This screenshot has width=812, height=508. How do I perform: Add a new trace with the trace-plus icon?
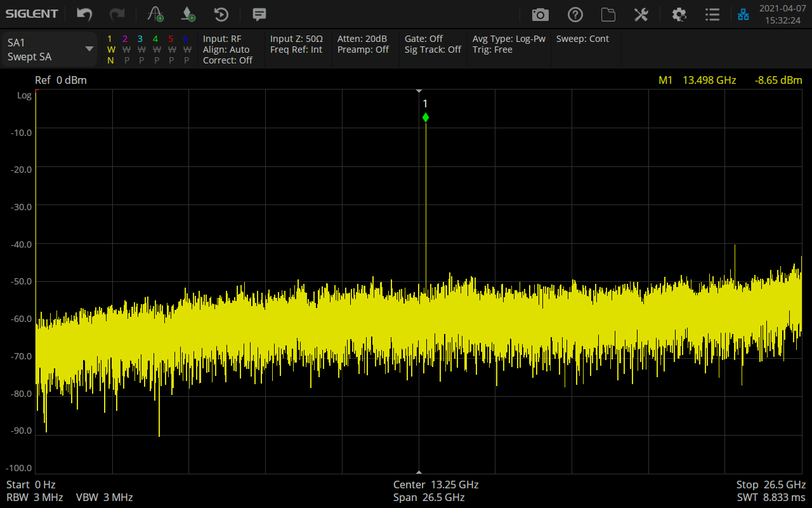(155, 14)
